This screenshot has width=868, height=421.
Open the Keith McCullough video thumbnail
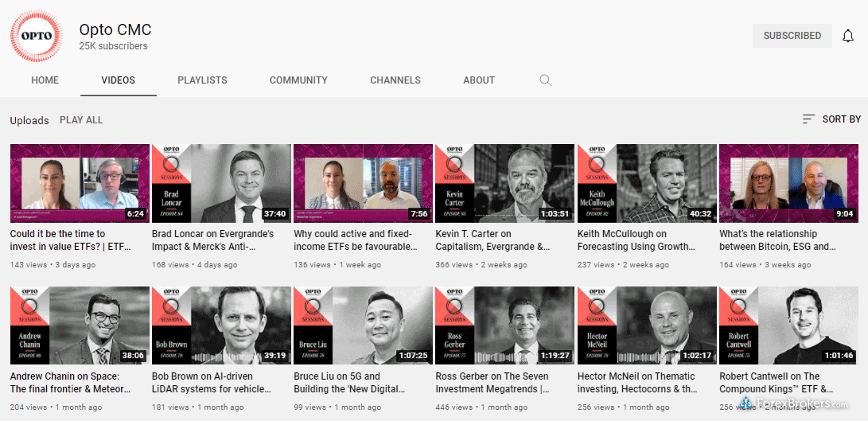click(647, 183)
